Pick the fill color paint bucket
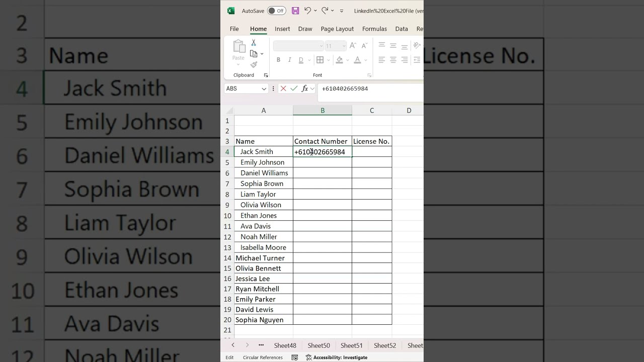 click(340, 60)
